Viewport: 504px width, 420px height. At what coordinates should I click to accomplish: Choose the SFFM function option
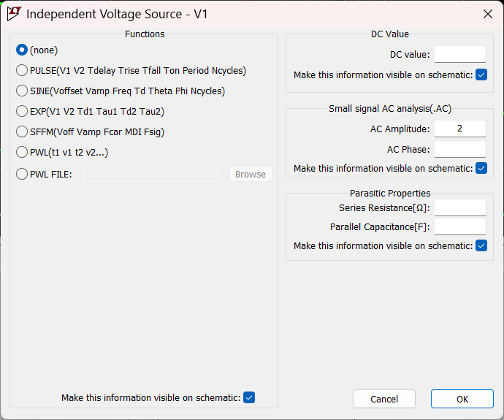coord(22,132)
